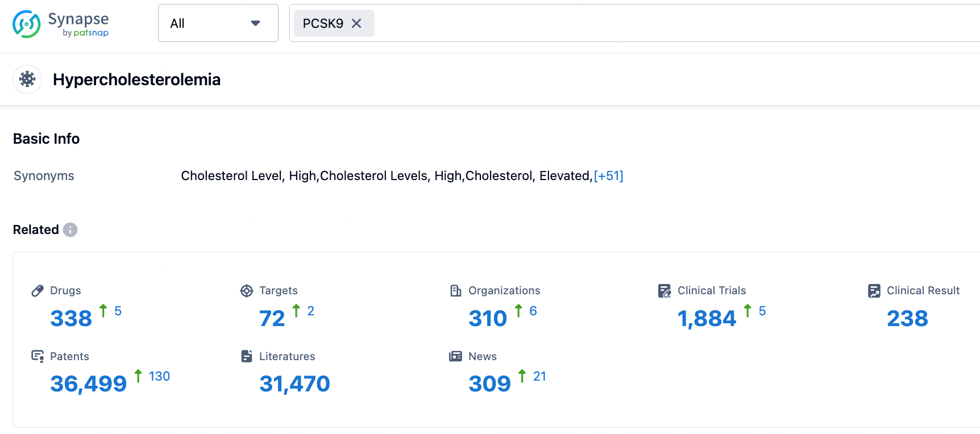Image resolution: width=980 pixels, height=434 pixels.
Task: Open the 338 Drugs count
Action: (x=71, y=318)
